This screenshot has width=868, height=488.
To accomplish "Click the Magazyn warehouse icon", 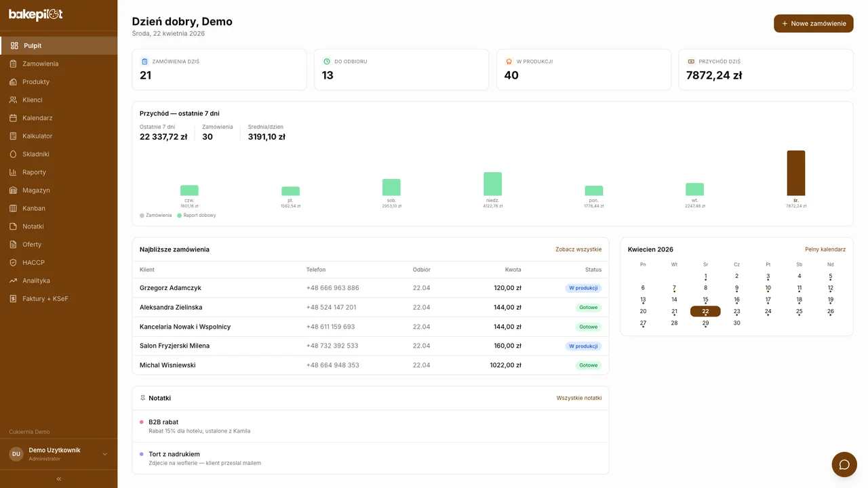I will tap(13, 190).
